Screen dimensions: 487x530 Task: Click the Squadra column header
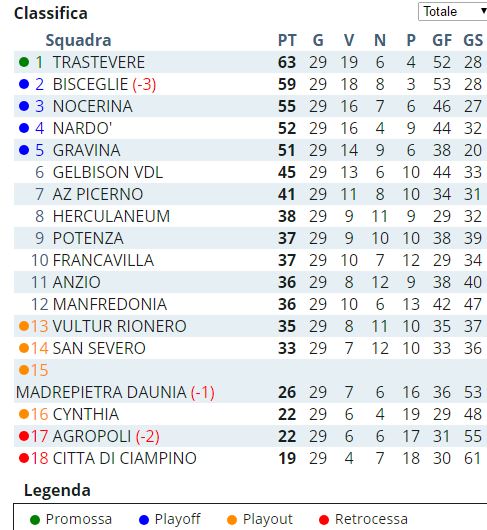pyautogui.click(x=78, y=41)
